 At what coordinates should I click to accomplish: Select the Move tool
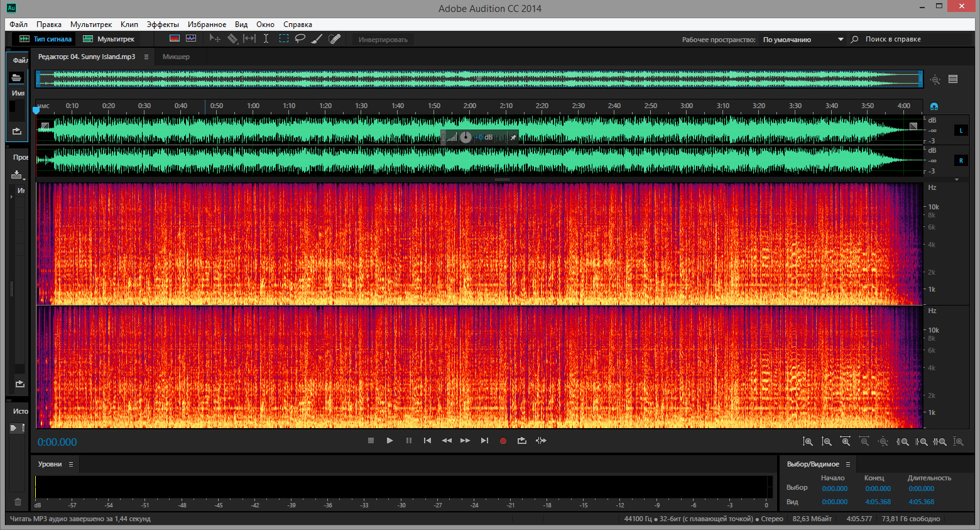(x=215, y=38)
